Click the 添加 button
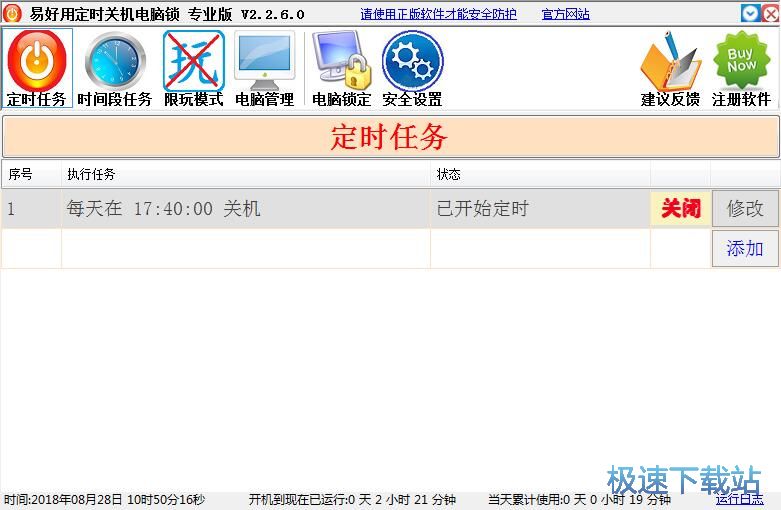The image size is (781, 510). click(x=745, y=248)
